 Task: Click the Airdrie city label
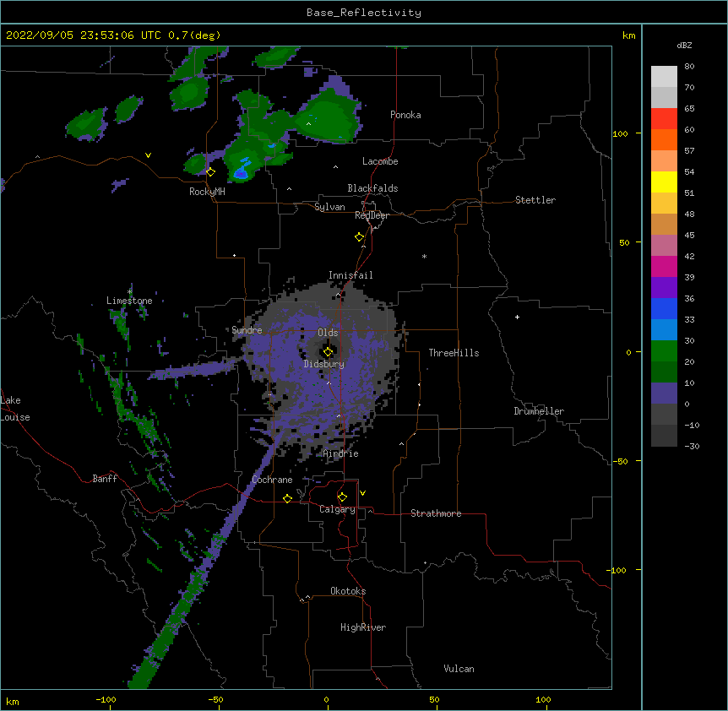pyautogui.click(x=341, y=453)
